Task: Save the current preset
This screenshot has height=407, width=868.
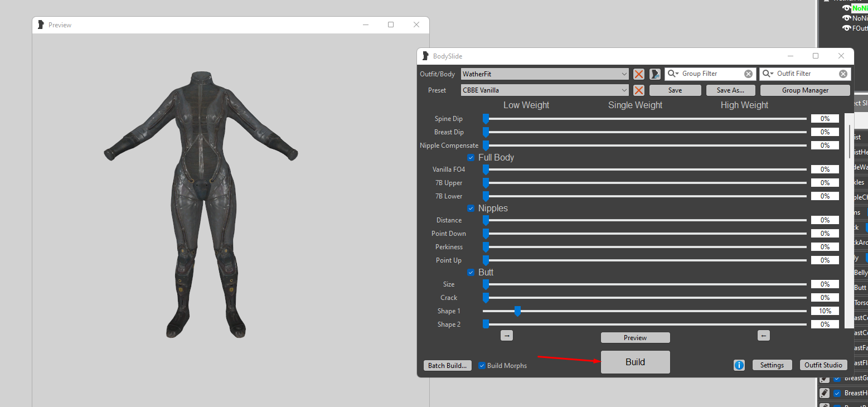Action: click(x=675, y=90)
